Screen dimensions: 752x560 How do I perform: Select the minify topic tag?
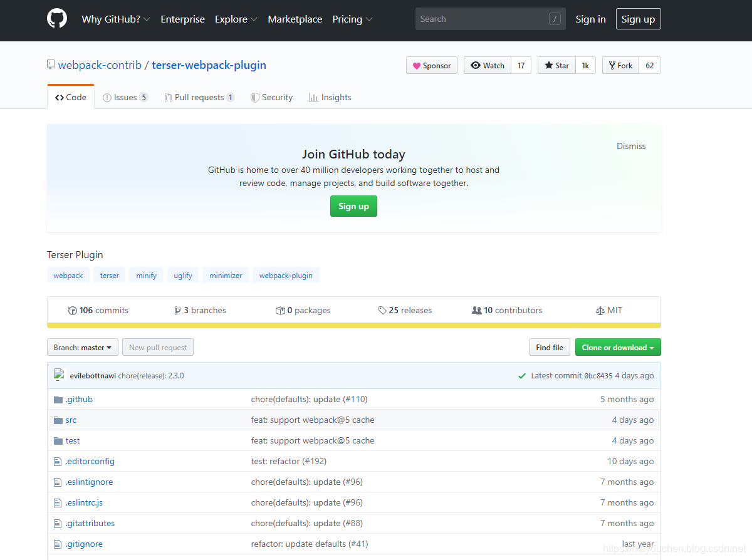tap(147, 275)
